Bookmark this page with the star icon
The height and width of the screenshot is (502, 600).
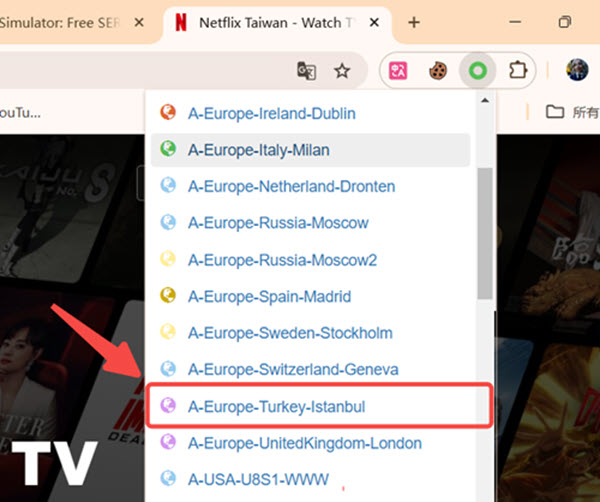[x=342, y=71]
